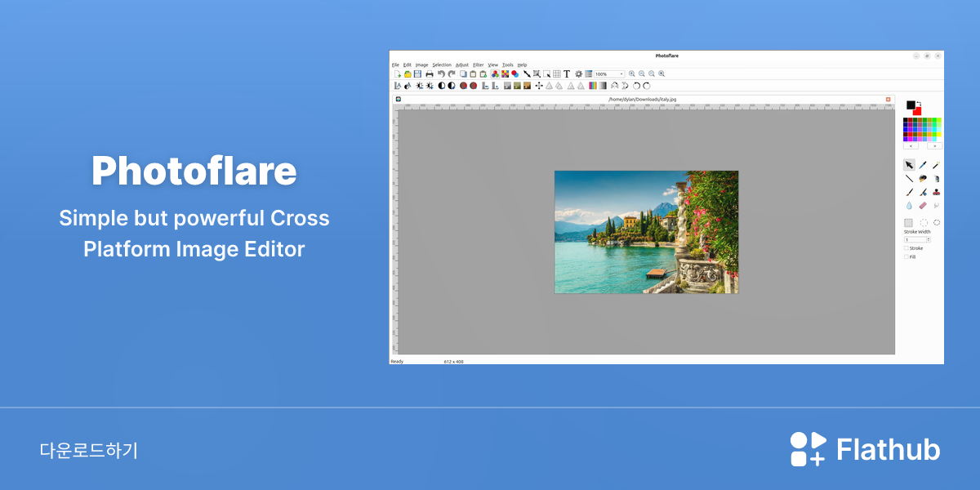The width and height of the screenshot is (980, 490).
Task: Click the 다운로드하기 download text
Action: tap(88, 450)
